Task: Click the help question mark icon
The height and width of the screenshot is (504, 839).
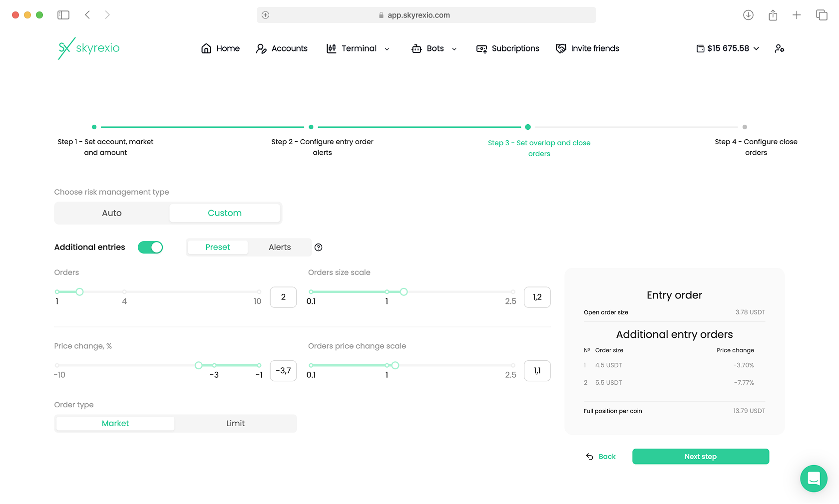Action: click(x=318, y=248)
